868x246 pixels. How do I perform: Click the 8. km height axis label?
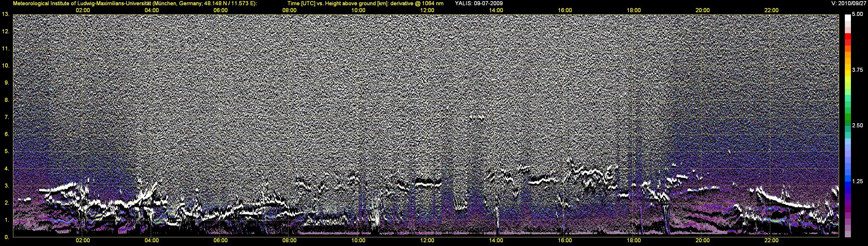pyautogui.click(x=7, y=100)
